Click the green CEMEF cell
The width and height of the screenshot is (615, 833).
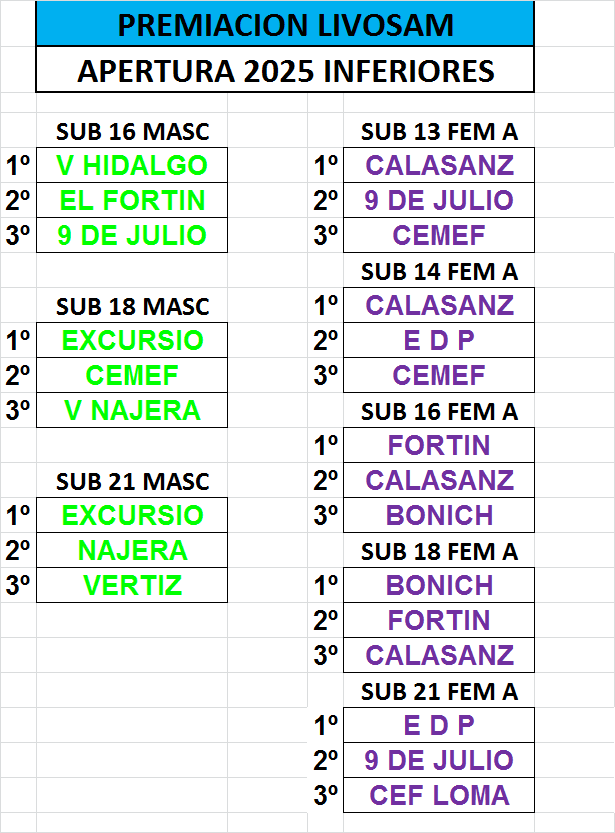click(x=132, y=375)
